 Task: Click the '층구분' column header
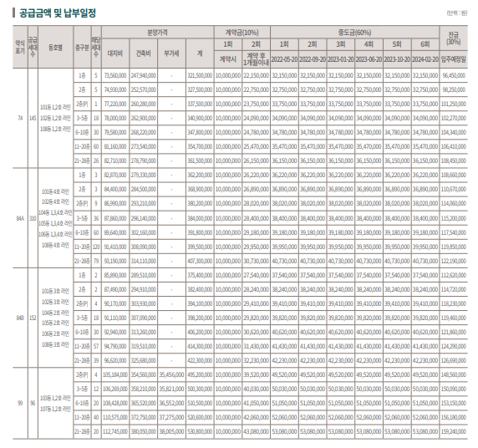coord(82,48)
